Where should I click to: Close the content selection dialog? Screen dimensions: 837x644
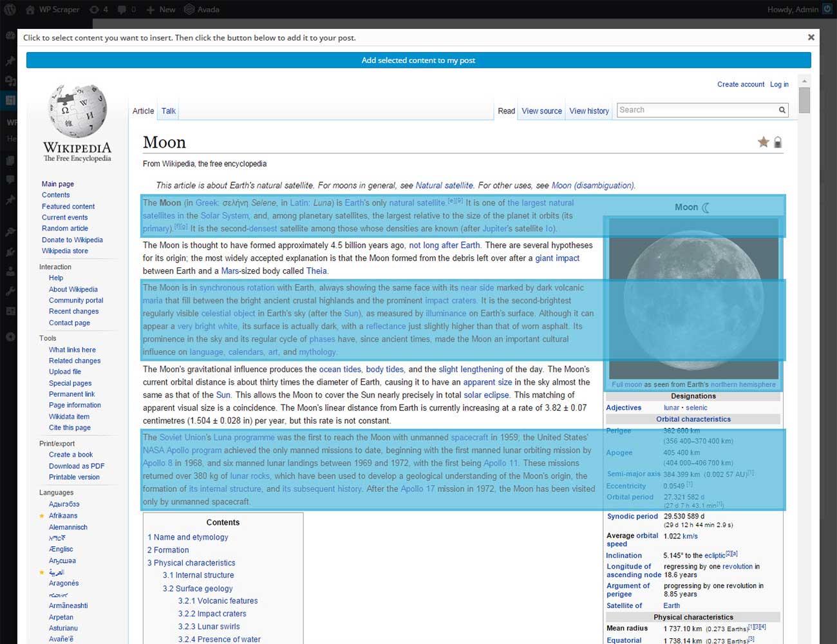click(x=811, y=37)
